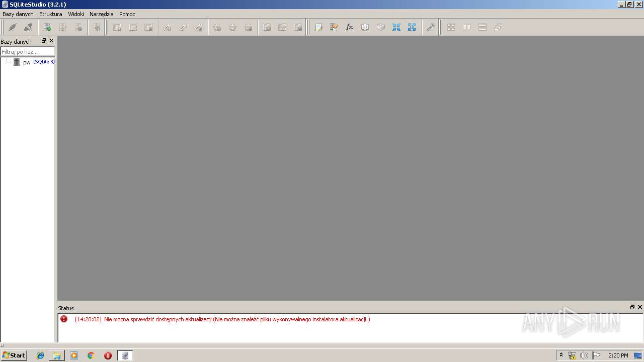This screenshot has height=362, width=644.
Task: Open Chrome from the taskbar
Action: [x=91, y=355]
